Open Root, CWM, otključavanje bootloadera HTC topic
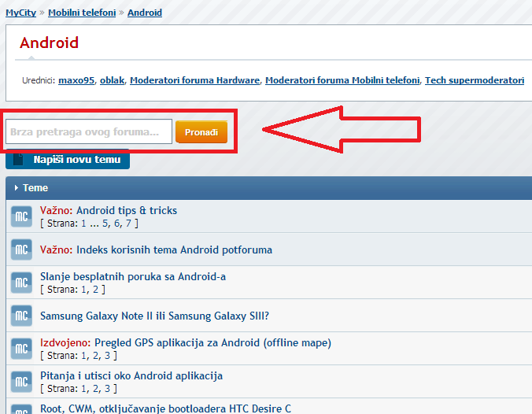This screenshot has height=414, width=532. pos(165,408)
